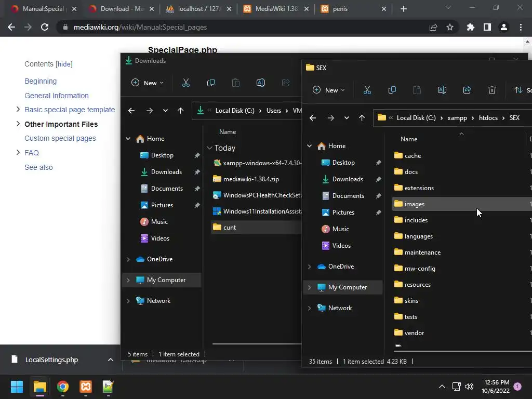
Task: Open Chrome from taskbar
Action: 63,387
